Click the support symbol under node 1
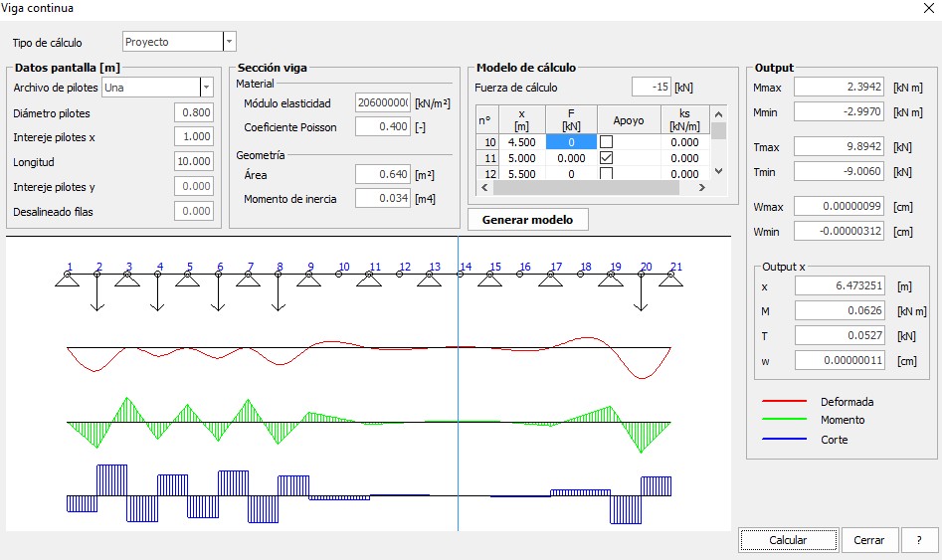The width and height of the screenshot is (942, 560). tap(69, 280)
